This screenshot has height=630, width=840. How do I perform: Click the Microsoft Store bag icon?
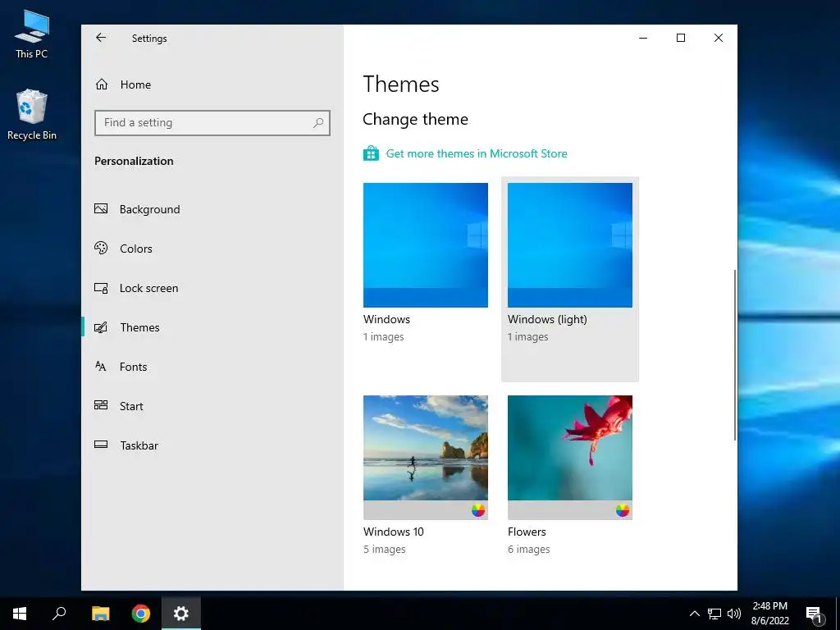pyautogui.click(x=371, y=153)
